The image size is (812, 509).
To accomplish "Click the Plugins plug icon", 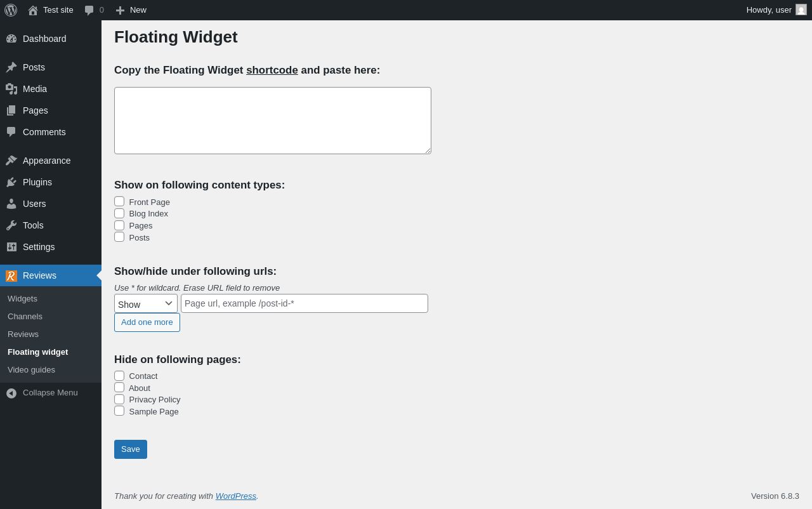I will [x=11, y=182].
